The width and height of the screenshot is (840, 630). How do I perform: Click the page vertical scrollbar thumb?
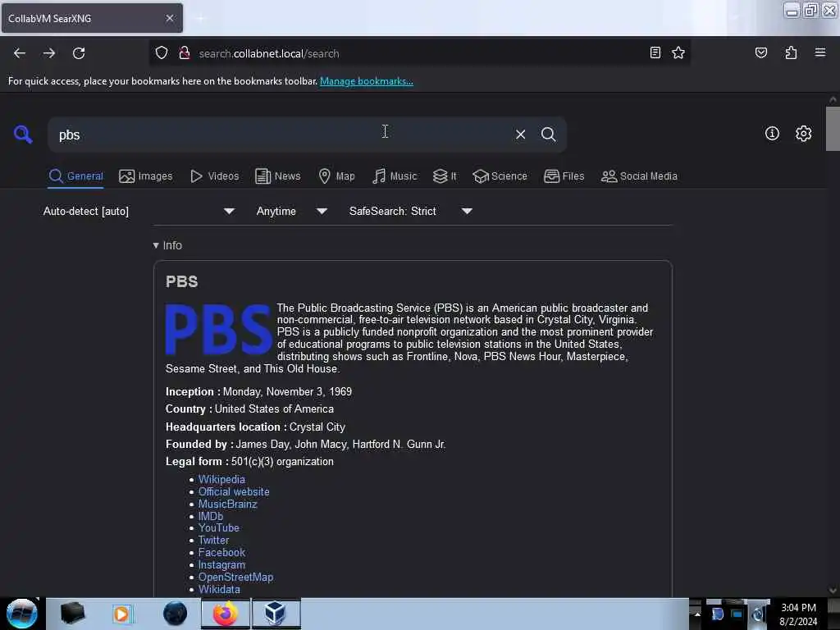[833, 129]
